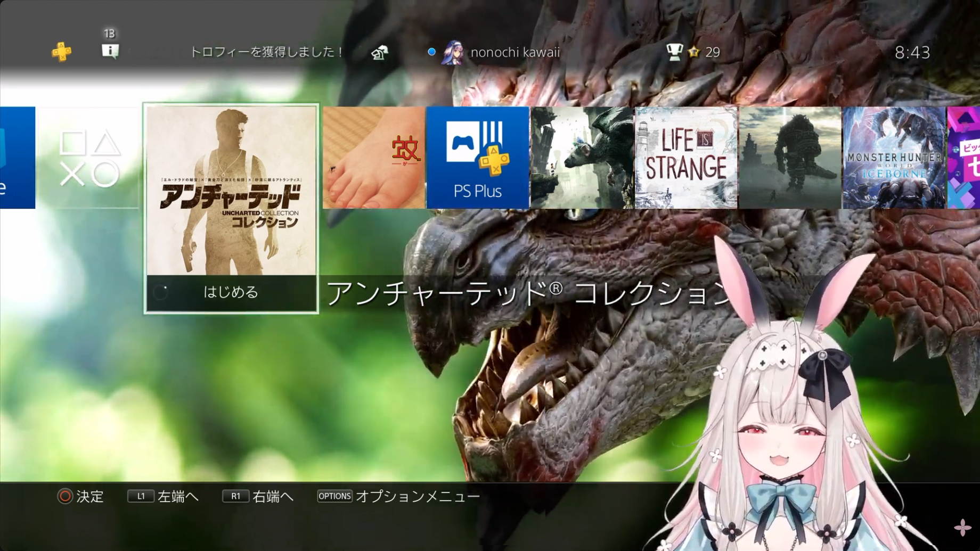Open the PlayStation Plus icon in top bar
This screenshot has height=551, width=980.
61,52
